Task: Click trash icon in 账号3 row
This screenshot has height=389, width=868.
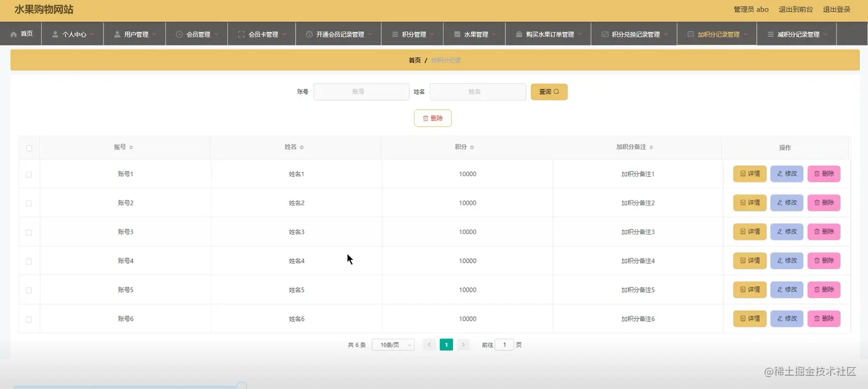Action: click(x=817, y=231)
